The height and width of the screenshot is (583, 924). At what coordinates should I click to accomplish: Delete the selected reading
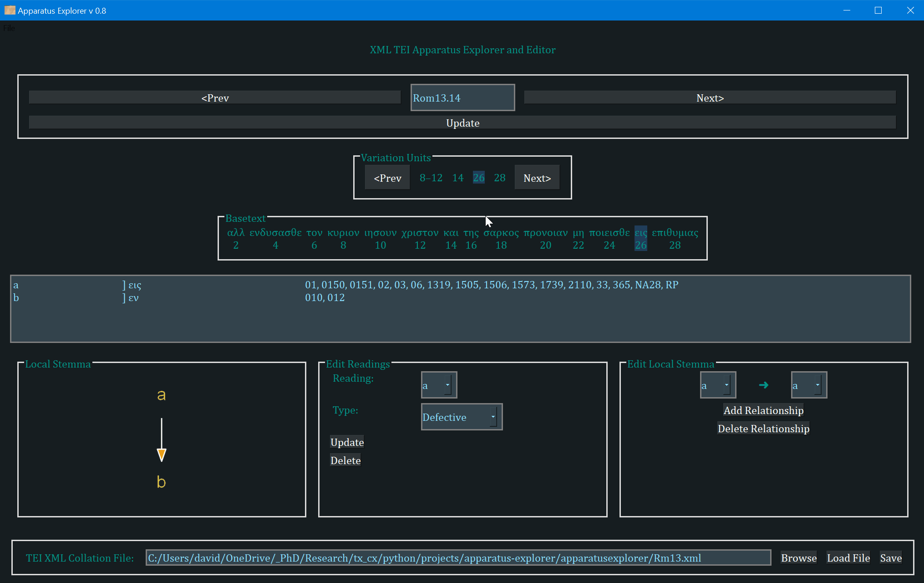coord(345,460)
